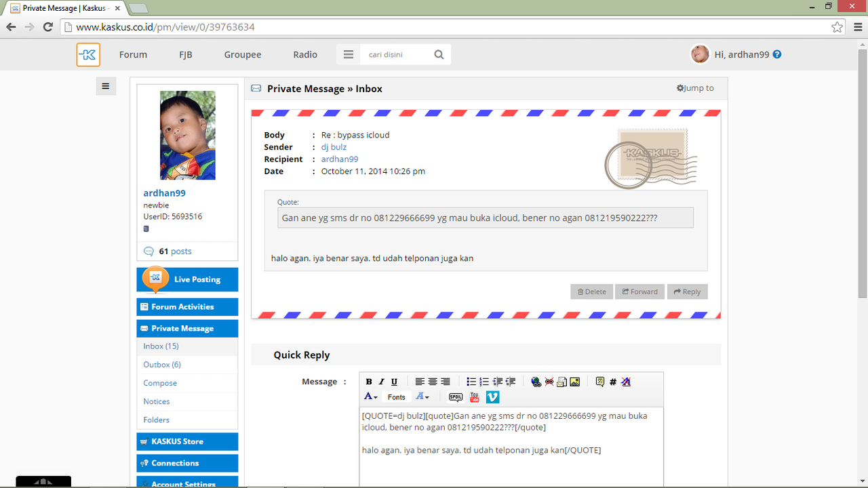Toggle bold formatting in Quick Reply
Screen dimensions: 868x488
click(x=369, y=382)
